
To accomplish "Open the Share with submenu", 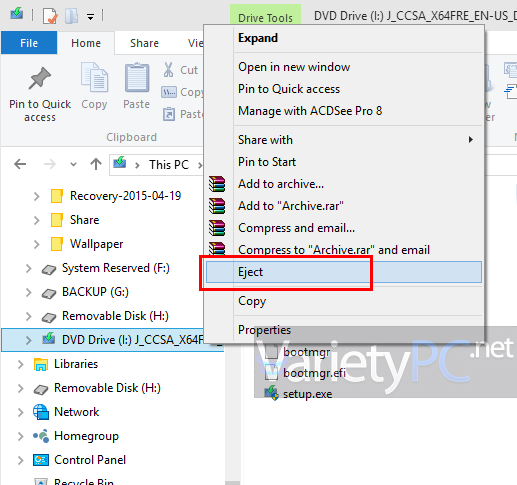I will click(344, 140).
